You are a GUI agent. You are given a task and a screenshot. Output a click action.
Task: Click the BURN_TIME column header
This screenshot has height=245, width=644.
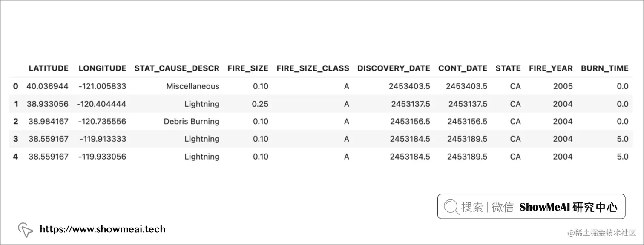(x=605, y=68)
